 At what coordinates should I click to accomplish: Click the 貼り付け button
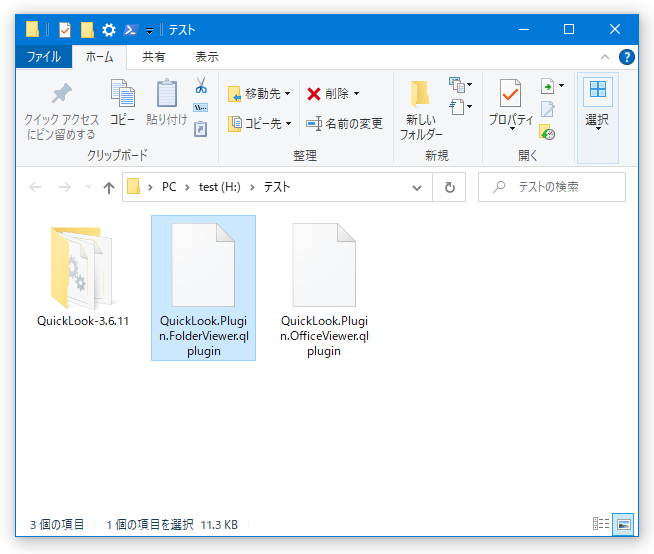click(x=167, y=102)
